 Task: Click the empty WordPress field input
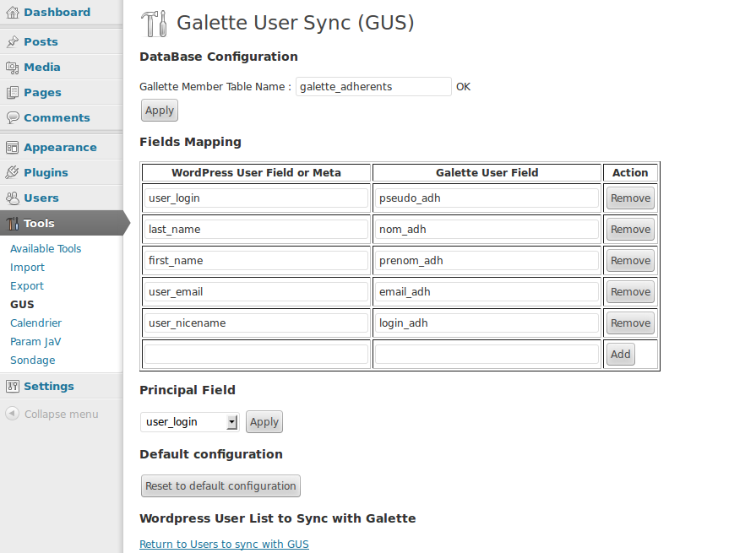(256, 354)
